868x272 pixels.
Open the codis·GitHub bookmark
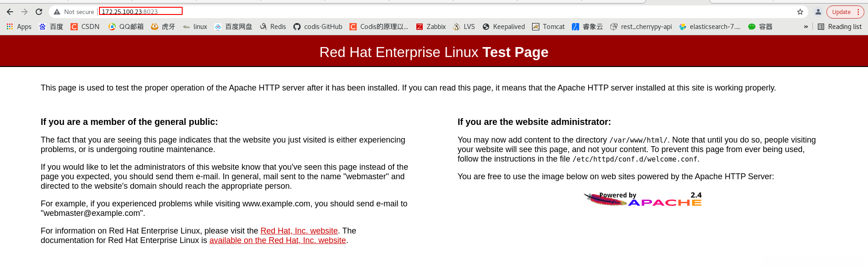(x=318, y=27)
